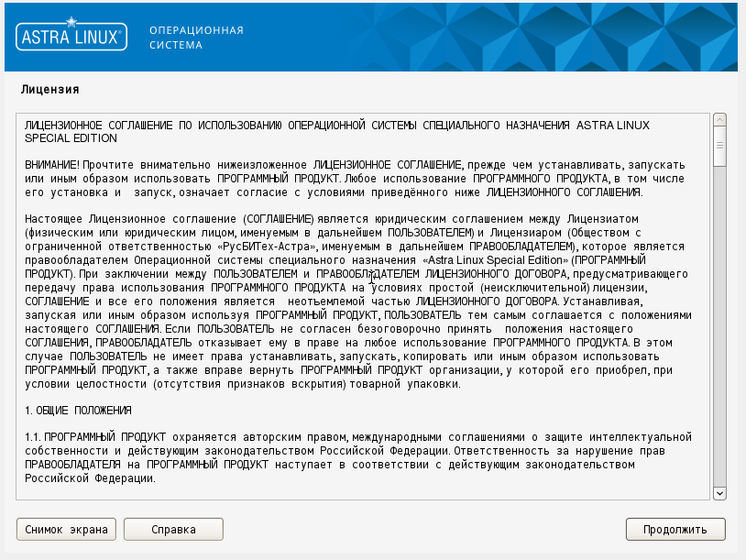Click the scrollbar up arrow

pyautogui.click(x=719, y=119)
